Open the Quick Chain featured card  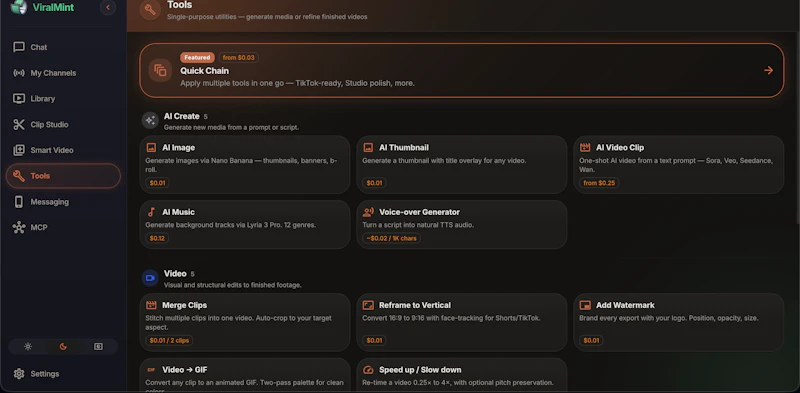(x=462, y=70)
